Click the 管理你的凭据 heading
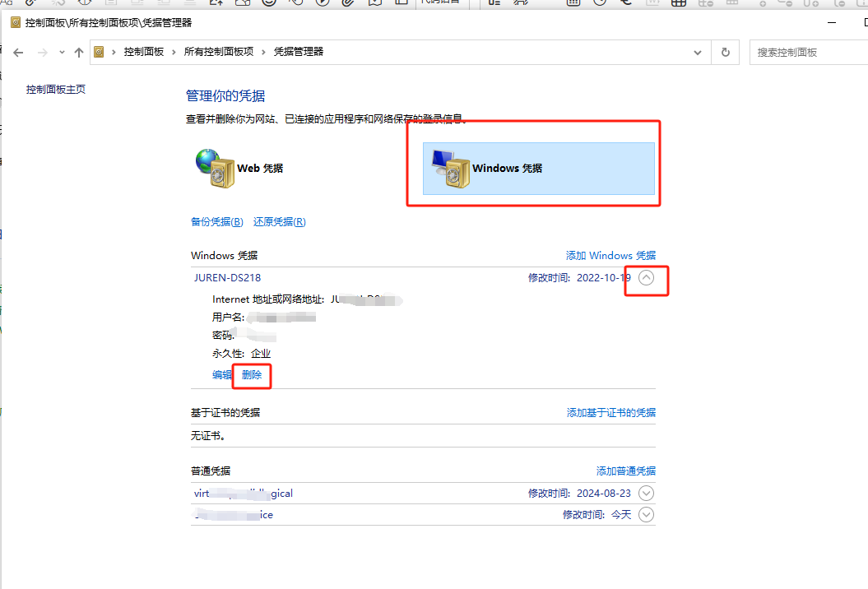868x589 pixels. (225, 95)
